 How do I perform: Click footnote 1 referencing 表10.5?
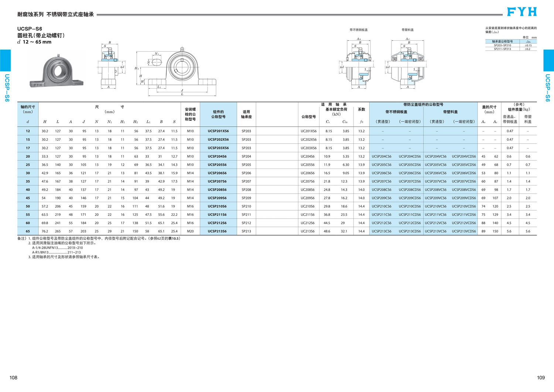pos(104,239)
